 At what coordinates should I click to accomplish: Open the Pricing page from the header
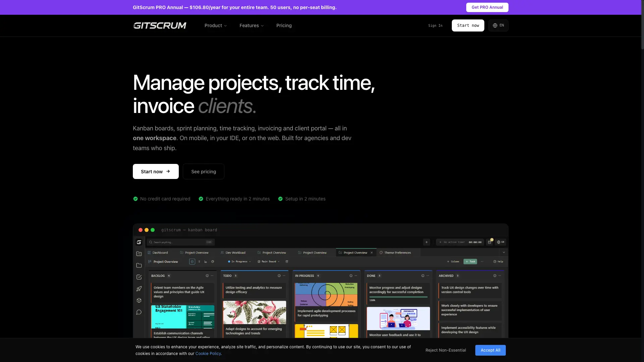click(x=284, y=25)
